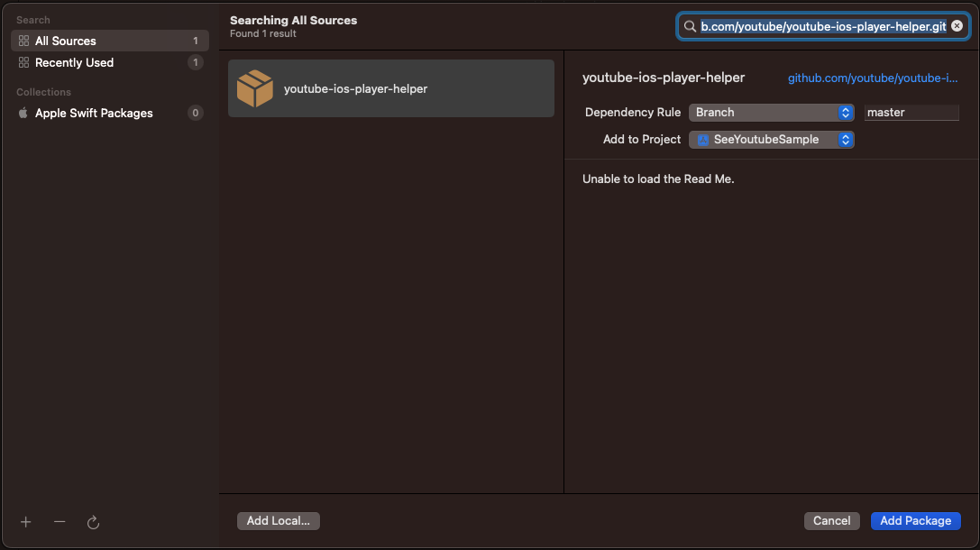Click the youtube-ios-player-helper title in detail pane
This screenshot has width=980, height=550.
tap(664, 78)
